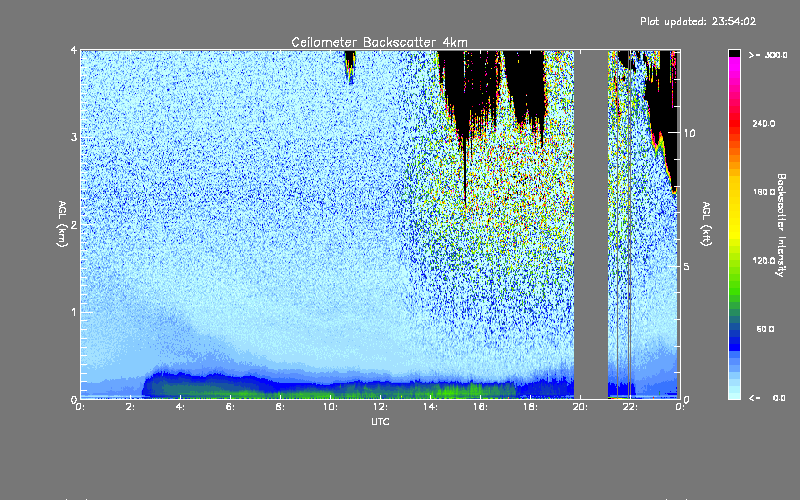Click the gray data gap near 20 UTC

point(591,224)
